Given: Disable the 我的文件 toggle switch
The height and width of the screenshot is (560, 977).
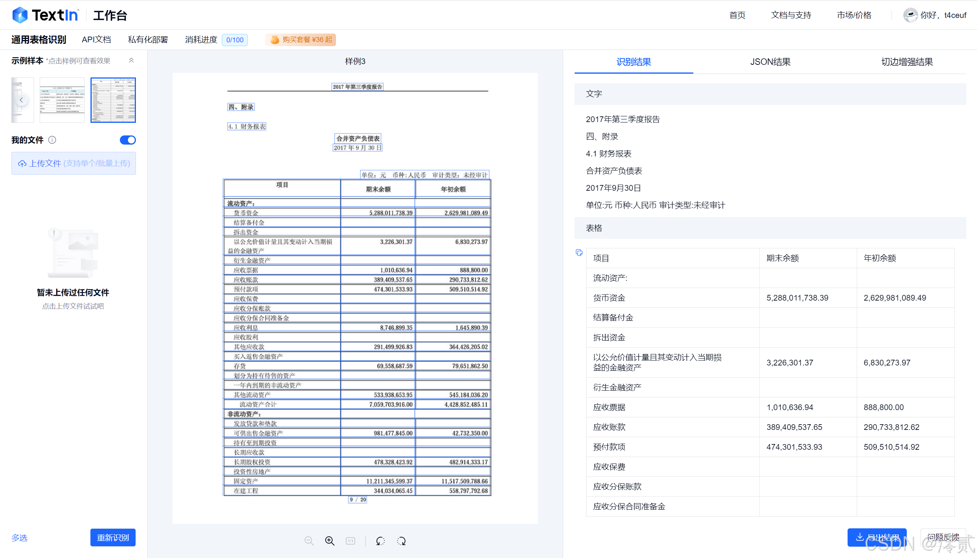Looking at the screenshot, I should (128, 140).
